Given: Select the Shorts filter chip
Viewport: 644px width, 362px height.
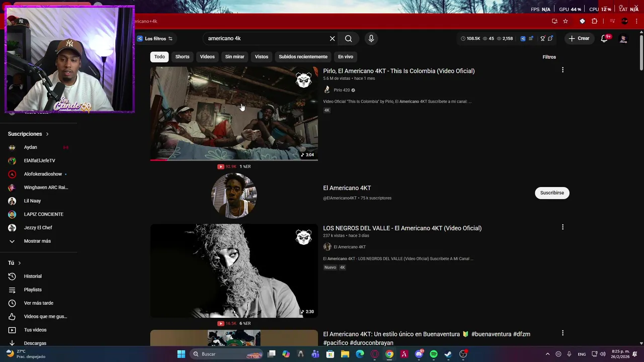Looking at the screenshot, I should coord(182,57).
